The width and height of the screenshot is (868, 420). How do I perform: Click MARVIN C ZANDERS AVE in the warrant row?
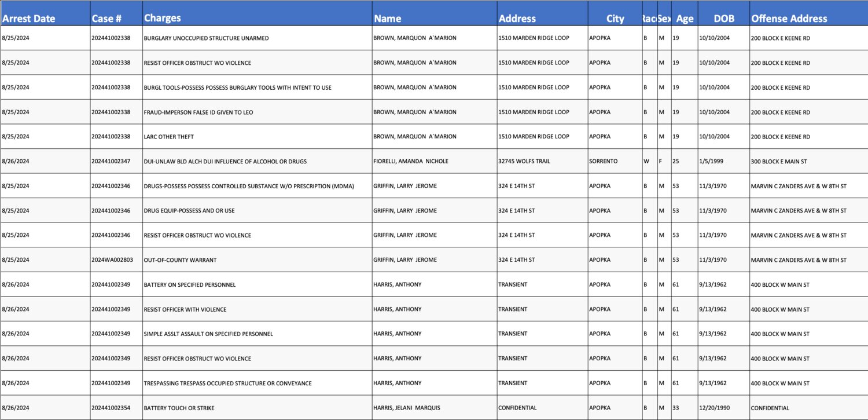pos(808,260)
